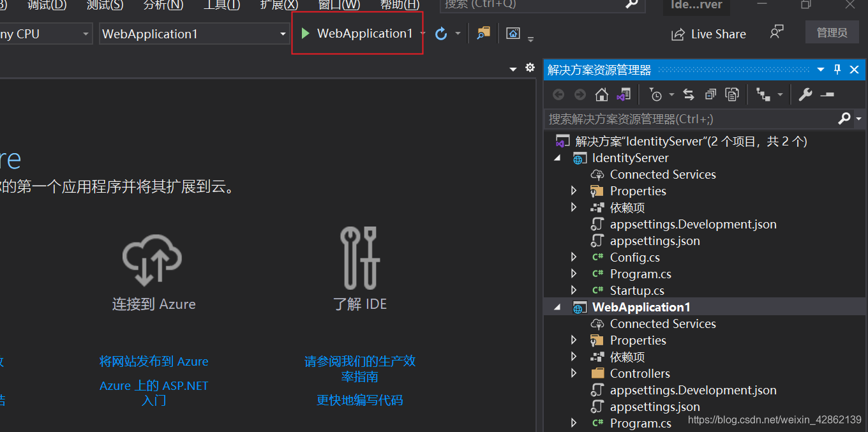The image size is (868, 432).
Task: Open the 调试(D) menu
Action: tap(47, 4)
